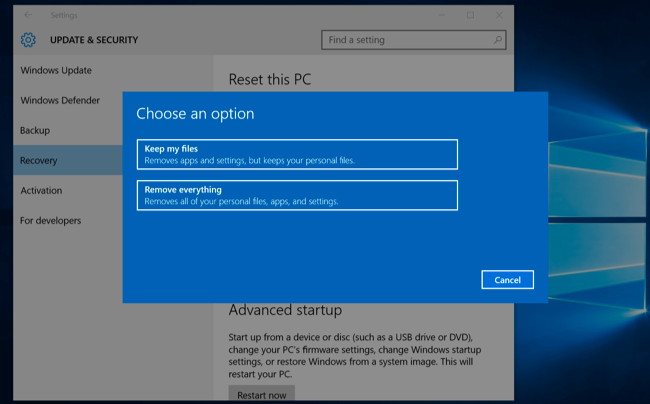Viewport: 650px width, 404px height.
Task: Click the back arrow in Settings
Action: point(26,15)
